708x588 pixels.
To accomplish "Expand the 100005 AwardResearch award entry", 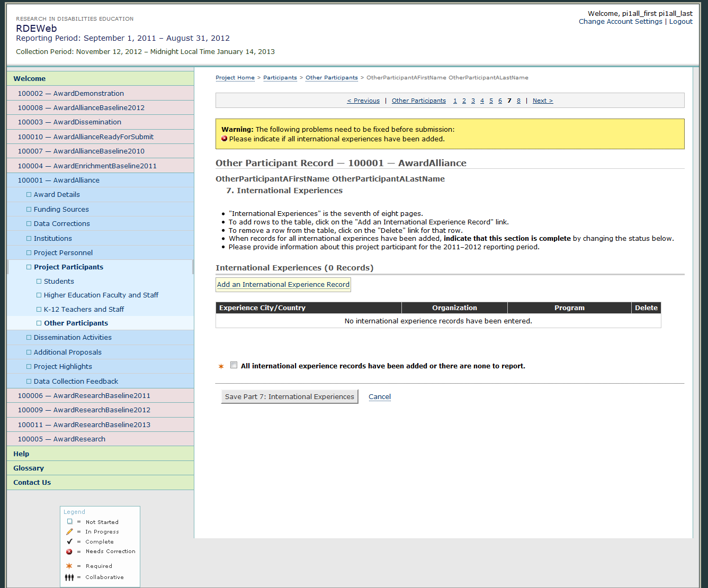I will tap(61, 439).
